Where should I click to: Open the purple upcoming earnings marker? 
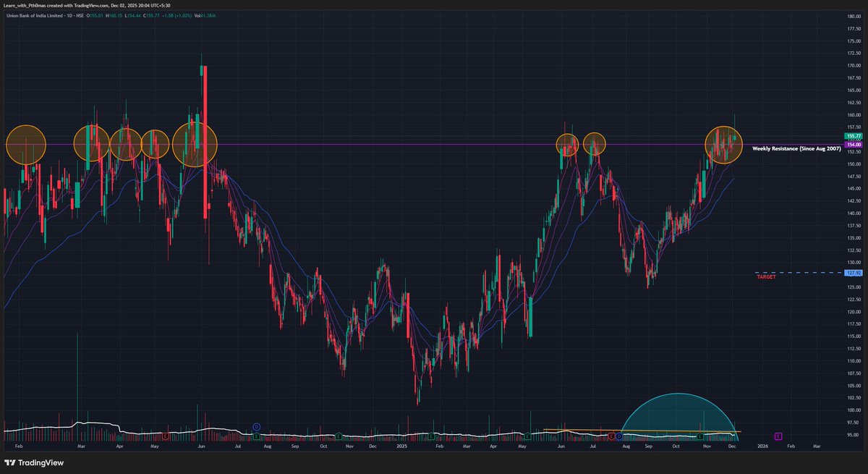[x=778, y=436]
